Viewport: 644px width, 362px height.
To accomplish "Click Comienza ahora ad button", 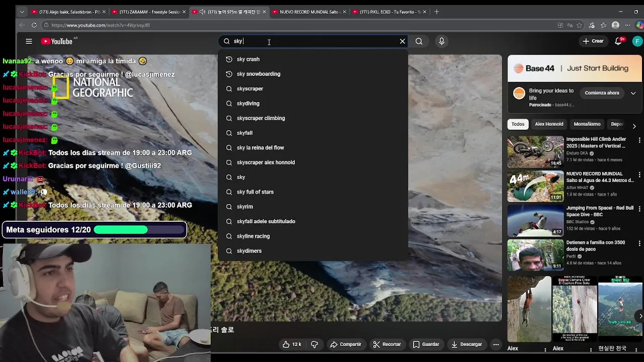I will point(602,93).
